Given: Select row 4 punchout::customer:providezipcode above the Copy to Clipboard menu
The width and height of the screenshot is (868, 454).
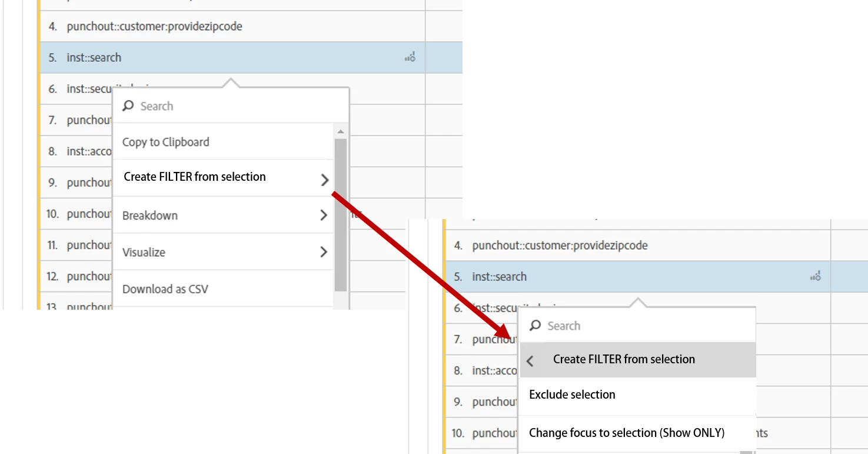Looking at the screenshot, I should (232, 26).
